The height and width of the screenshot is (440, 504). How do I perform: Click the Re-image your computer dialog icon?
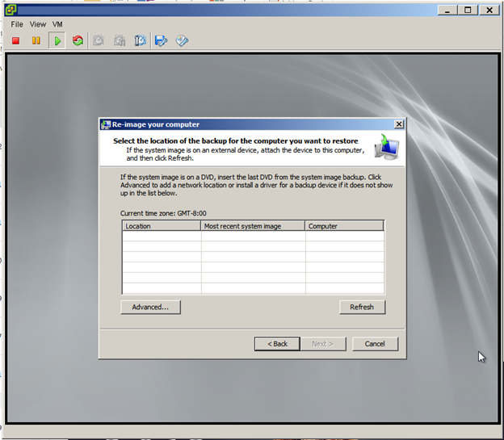106,124
